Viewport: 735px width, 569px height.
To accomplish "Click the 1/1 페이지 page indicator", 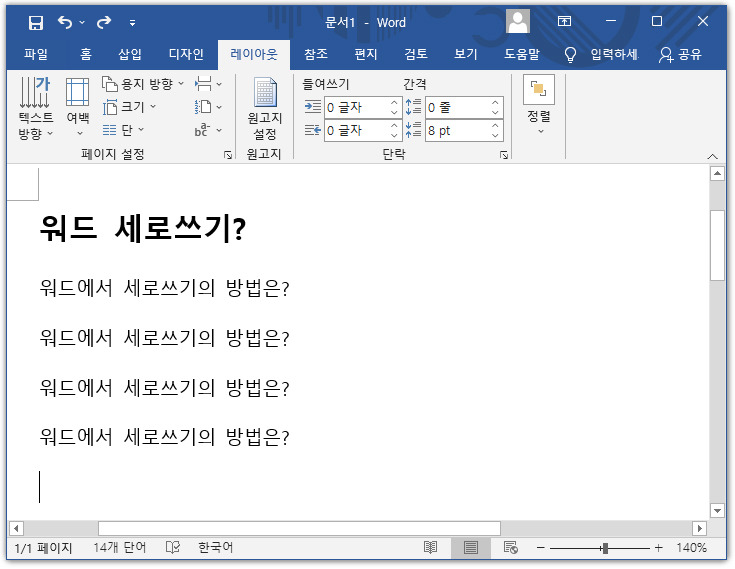I will (x=43, y=547).
